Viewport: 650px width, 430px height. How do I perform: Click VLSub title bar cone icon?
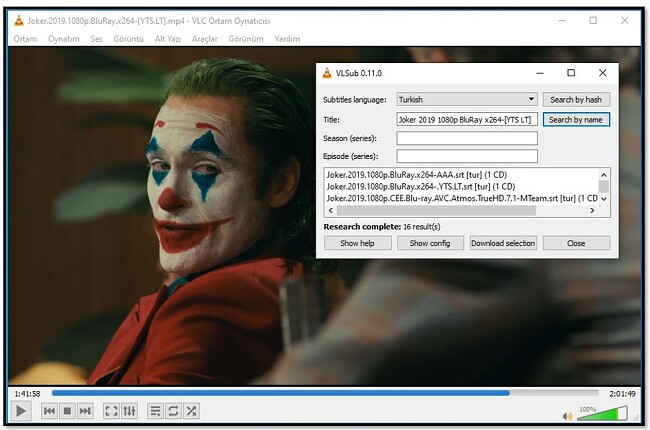327,73
